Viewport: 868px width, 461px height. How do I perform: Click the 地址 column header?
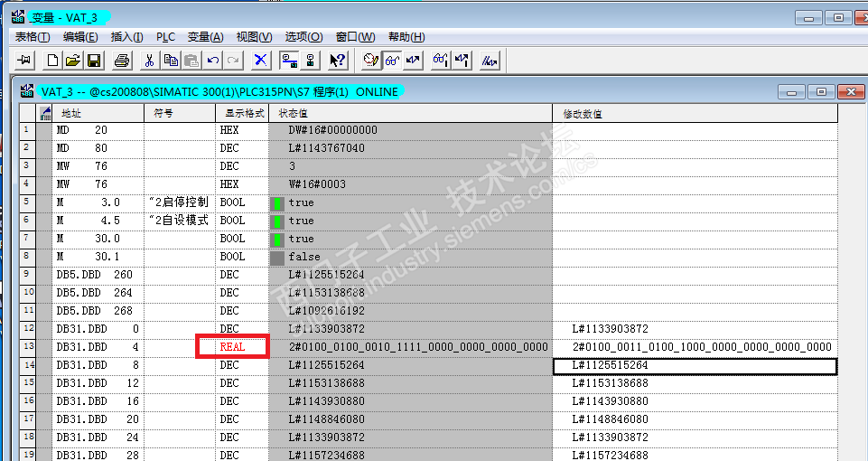98,113
